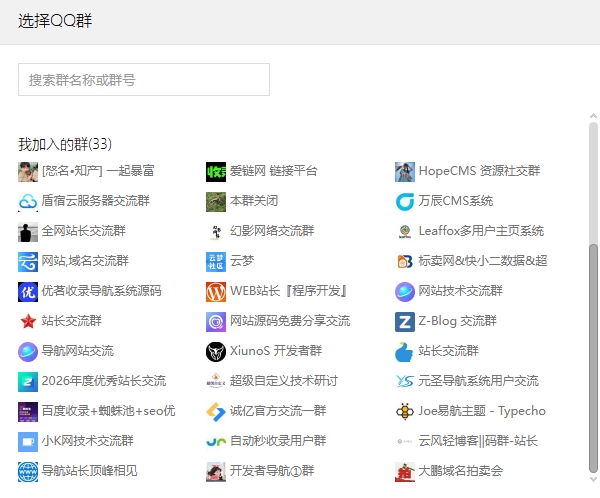
Task: Select group name 幻影网络交流群
Action: (272, 231)
